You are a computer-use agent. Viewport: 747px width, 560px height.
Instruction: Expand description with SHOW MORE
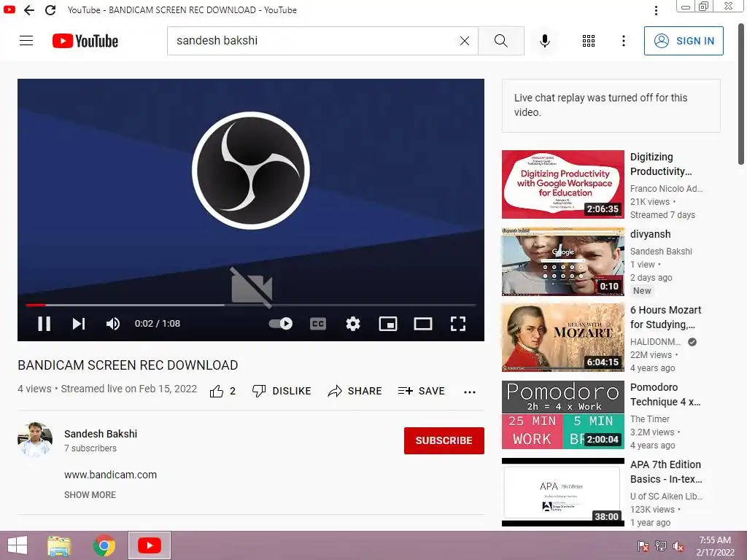point(90,495)
